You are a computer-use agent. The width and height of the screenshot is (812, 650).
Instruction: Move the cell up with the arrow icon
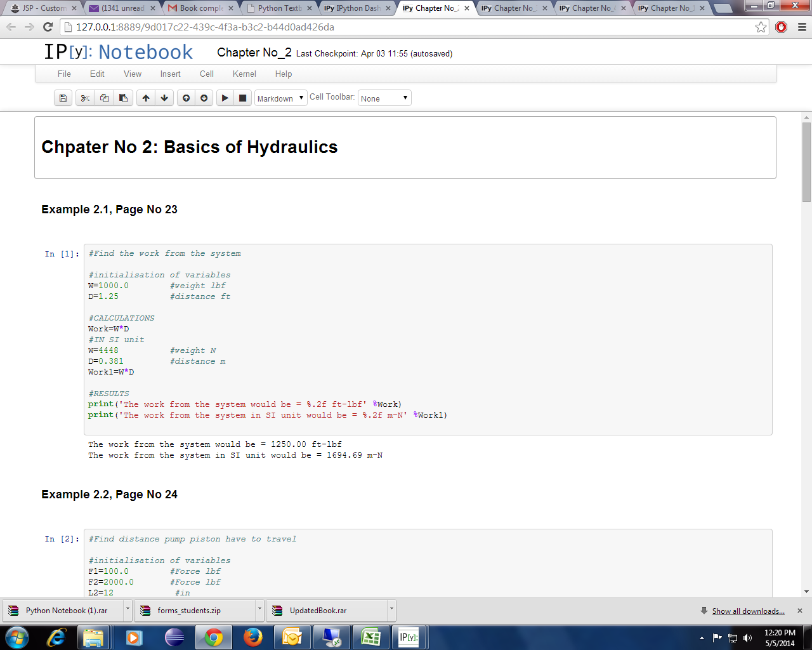(x=146, y=98)
